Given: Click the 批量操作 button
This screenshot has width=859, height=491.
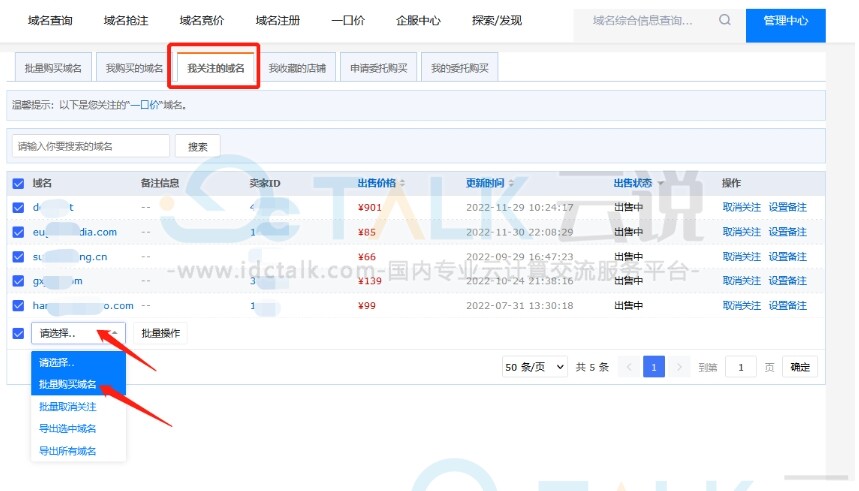Looking at the screenshot, I should tap(161, 333).
